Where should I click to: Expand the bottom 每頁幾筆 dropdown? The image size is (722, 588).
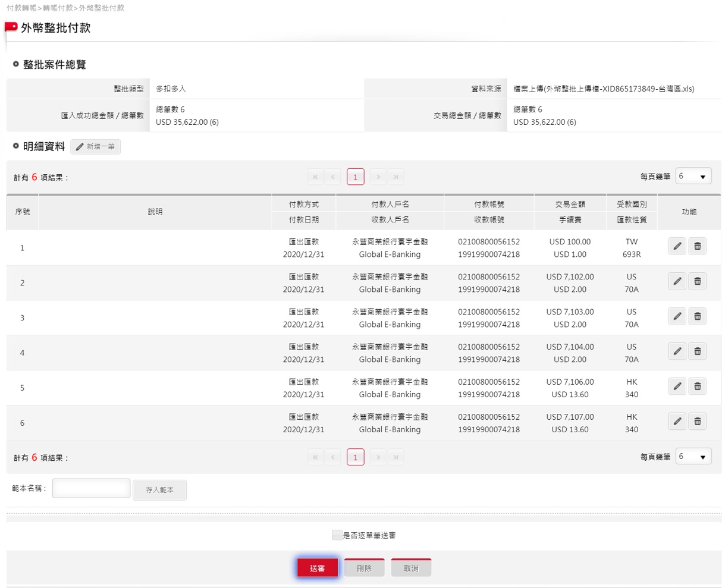click(693, 457)
